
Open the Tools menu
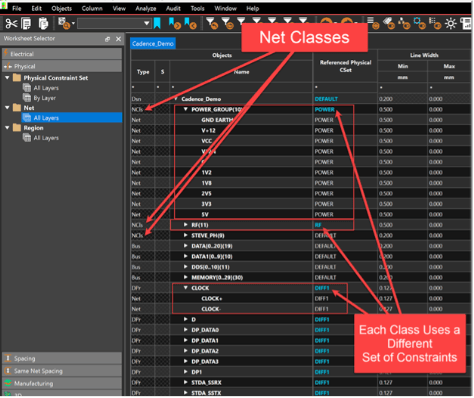coord(197,8)
